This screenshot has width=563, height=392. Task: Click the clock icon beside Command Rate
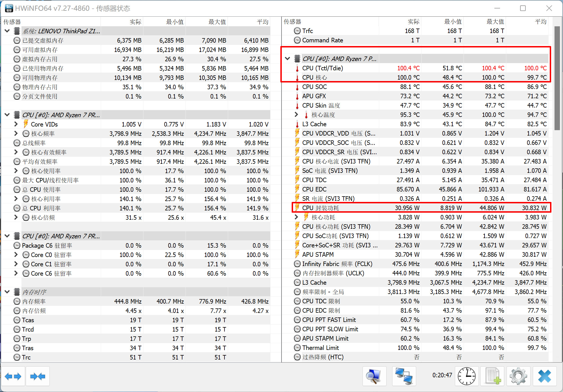coord(297,40)
